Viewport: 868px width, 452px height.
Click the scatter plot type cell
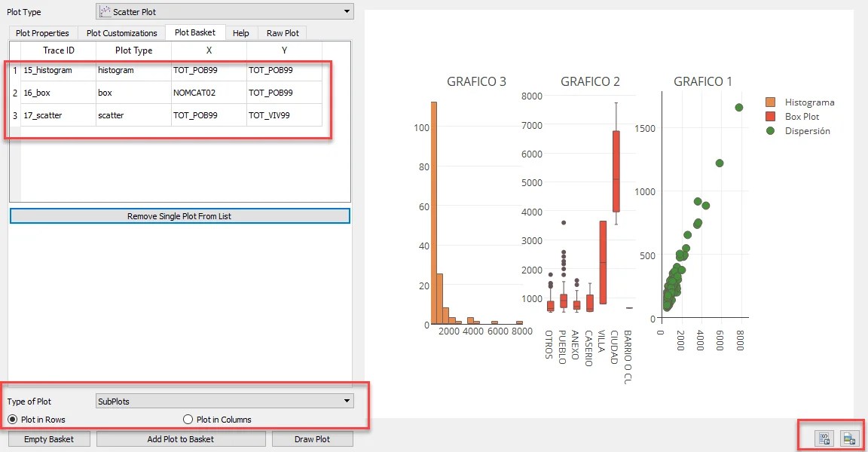point(133,115)
